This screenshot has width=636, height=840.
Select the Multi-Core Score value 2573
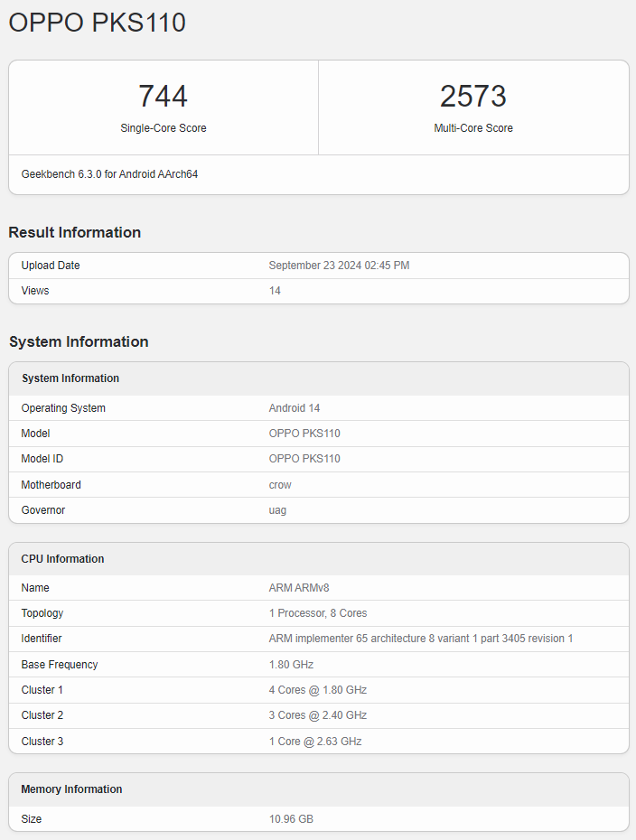(x=472, y=96)
